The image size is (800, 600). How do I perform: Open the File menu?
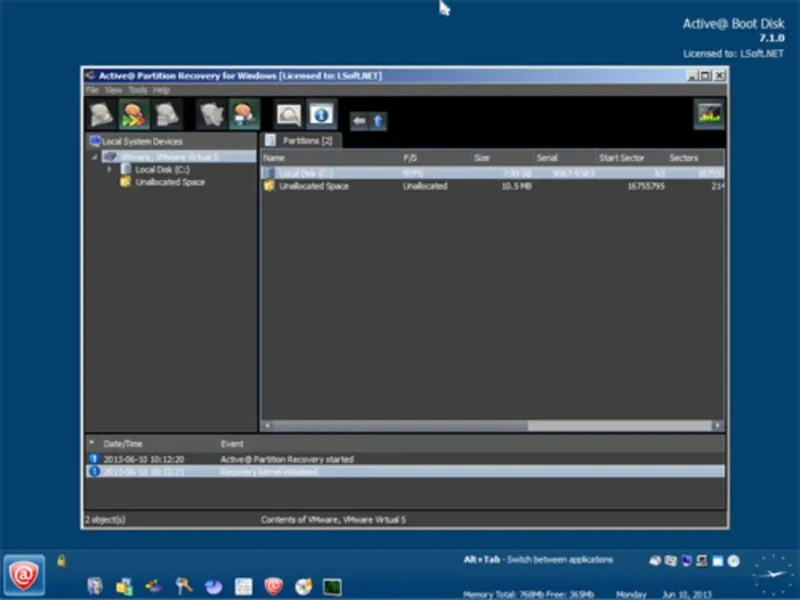pyautogui.click(x=91, y=90)
